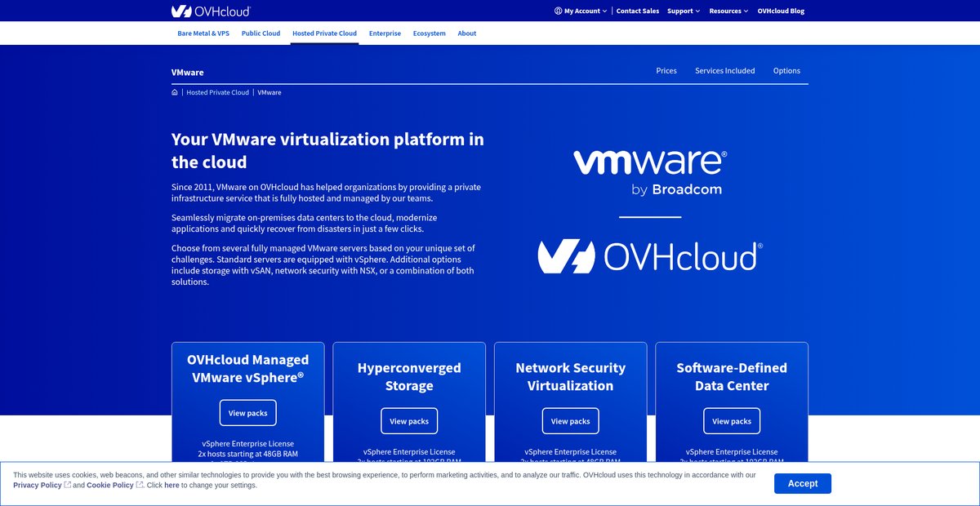
Task: Open Contact Sales link
Action: 638,11
